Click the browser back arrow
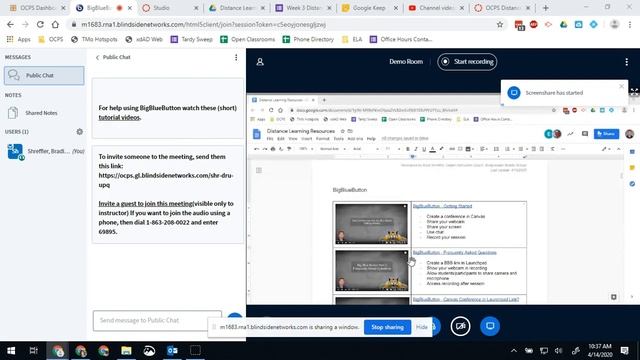The height and width of the screenshot is (360, 640). point(10,24)
